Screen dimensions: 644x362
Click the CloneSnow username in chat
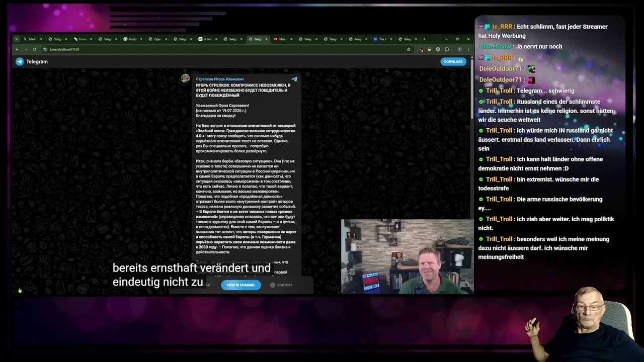(495, 46)
